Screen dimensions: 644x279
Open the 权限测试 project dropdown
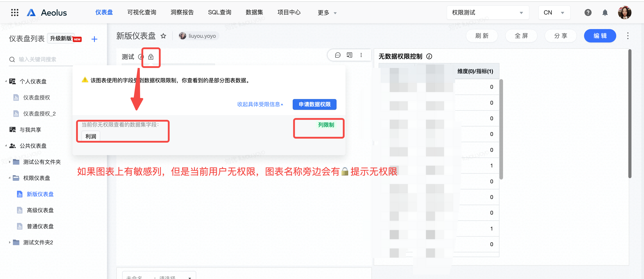(488, 13)
